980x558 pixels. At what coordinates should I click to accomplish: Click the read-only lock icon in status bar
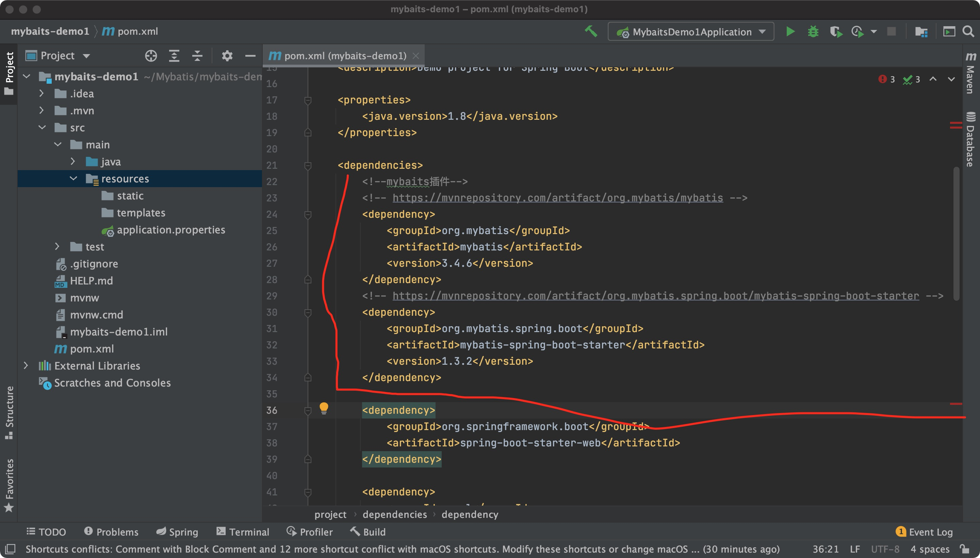pos(964,549)
